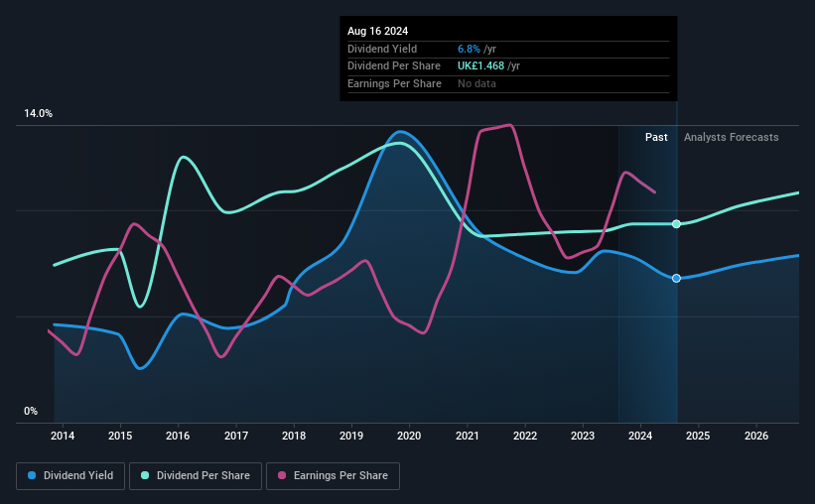Click the 6.8% dividend yield value in tooltip
Viewport: 815px width, 504px height.
coord(469,49)
